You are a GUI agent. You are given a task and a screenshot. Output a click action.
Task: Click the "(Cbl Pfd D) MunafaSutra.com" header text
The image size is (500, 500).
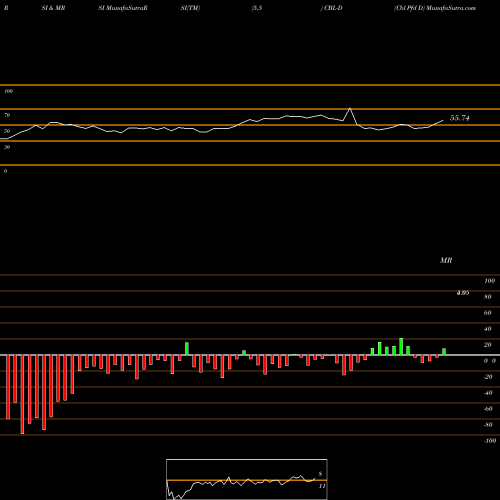click(435, 8)
